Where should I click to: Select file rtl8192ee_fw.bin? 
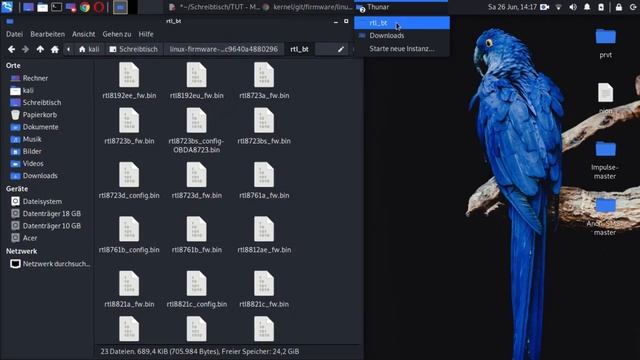coord(129,81)
